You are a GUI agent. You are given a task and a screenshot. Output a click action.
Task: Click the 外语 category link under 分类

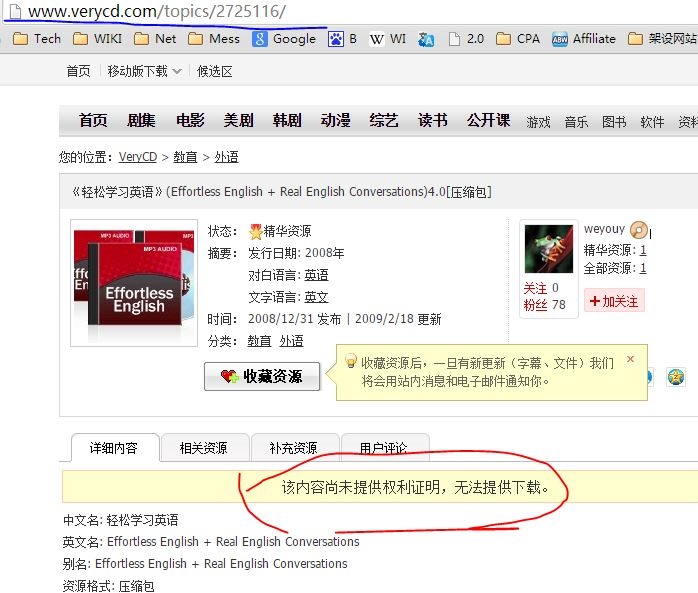pyautogui.click(x=292, y=341)
